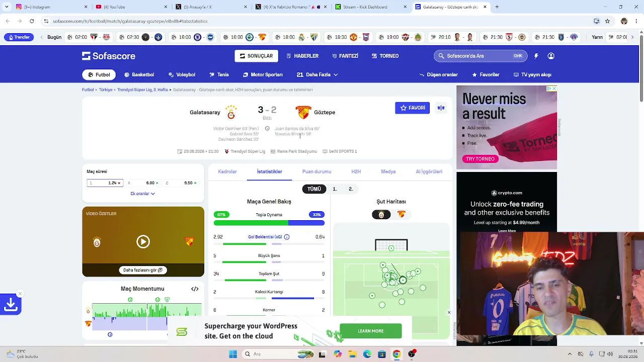The image size is (644, 362).
Task: Click the Trendler pill in the ticker
Action: (19, 37)
